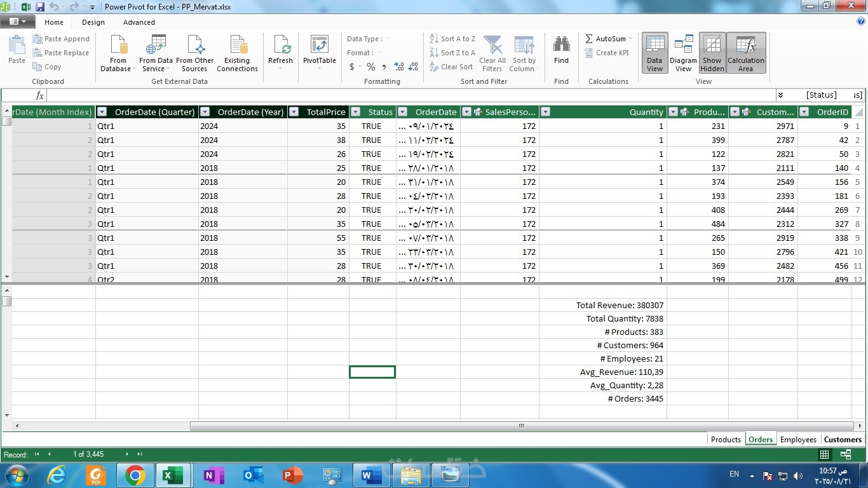Open the Design ribbon tab
Viewport: 868px width, 488px height.
pyautogui.click(x=93, y=22)
